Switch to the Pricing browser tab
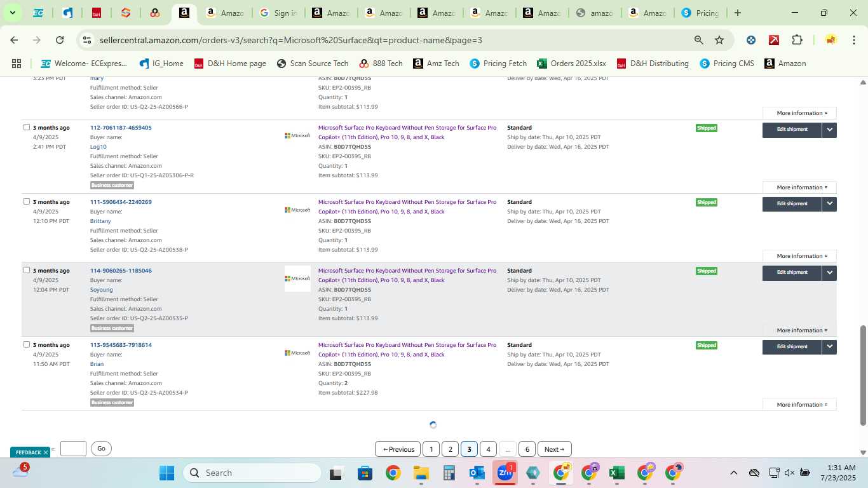Screen dimensions: 868x488 [700, 13]
